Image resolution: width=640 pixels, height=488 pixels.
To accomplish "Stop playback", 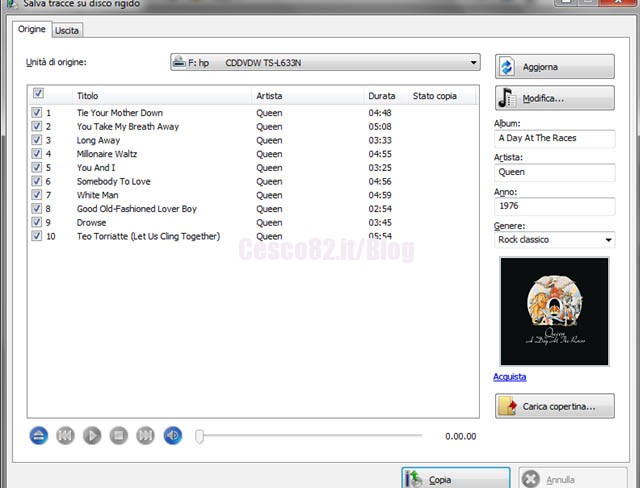I will tap(119, 436).
